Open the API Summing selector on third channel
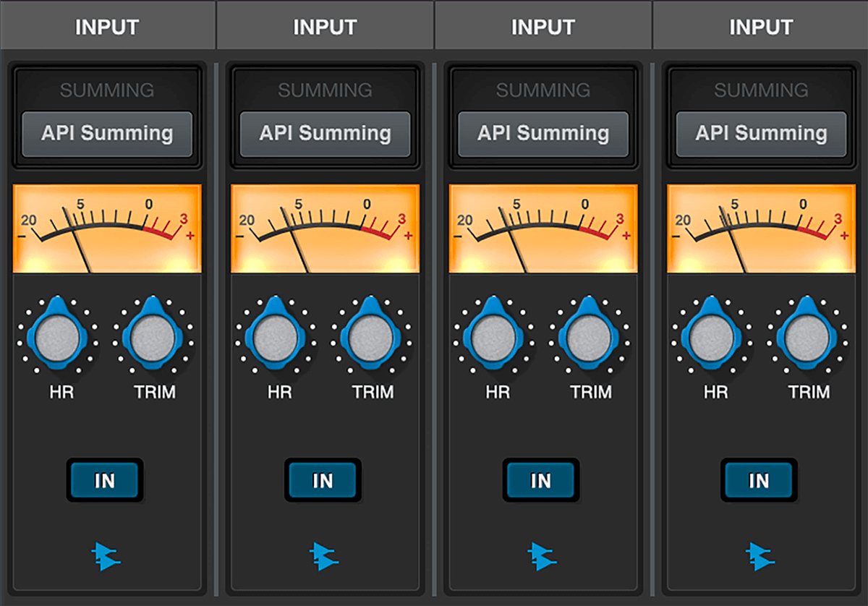 [x=543, y=134]
